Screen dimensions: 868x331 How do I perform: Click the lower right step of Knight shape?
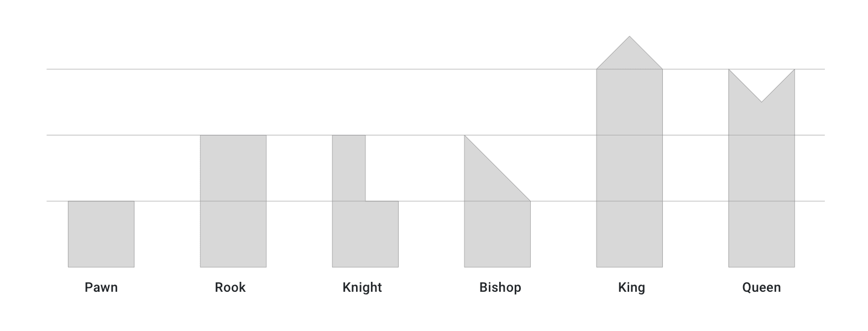click(382, 234)
